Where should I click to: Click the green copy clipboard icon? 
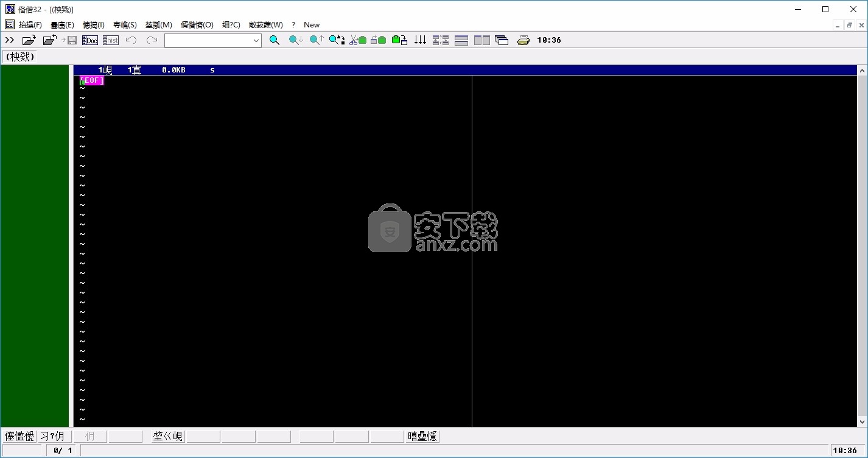point(379,40)
